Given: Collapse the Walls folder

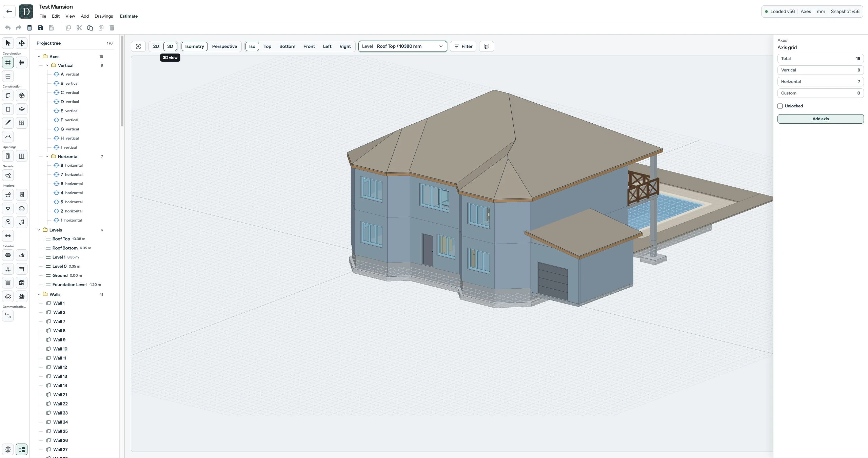Looking at the screenshot, I should tap(39, 294).
